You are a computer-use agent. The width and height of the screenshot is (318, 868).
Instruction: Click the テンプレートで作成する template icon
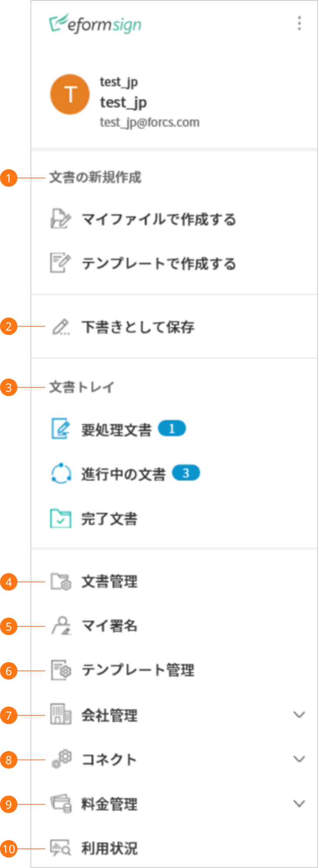pyautogui.click(x=60, y=263)
